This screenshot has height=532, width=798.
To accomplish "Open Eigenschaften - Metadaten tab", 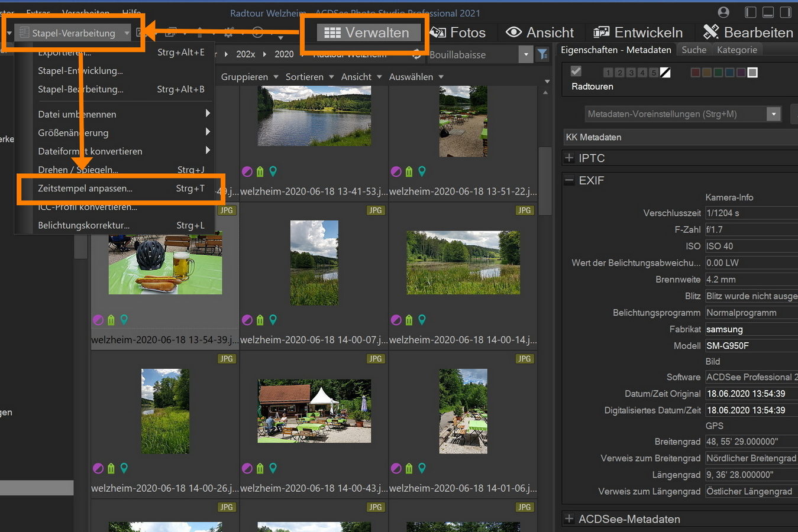I will (x=616, y=50).
